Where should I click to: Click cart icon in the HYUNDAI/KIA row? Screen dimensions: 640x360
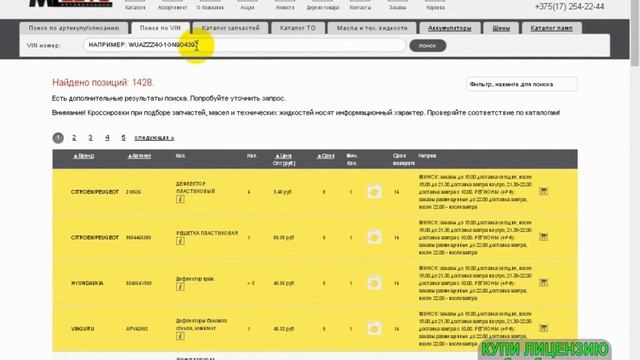(543, 282)
